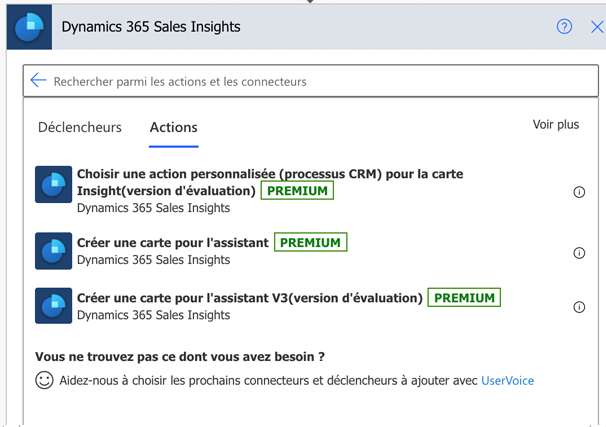The width and height of the screenshot is (606, 427).
Task: Click the PREMIUM badge beside Créer une carte pour l'assistant
Action: pos(310,242)
